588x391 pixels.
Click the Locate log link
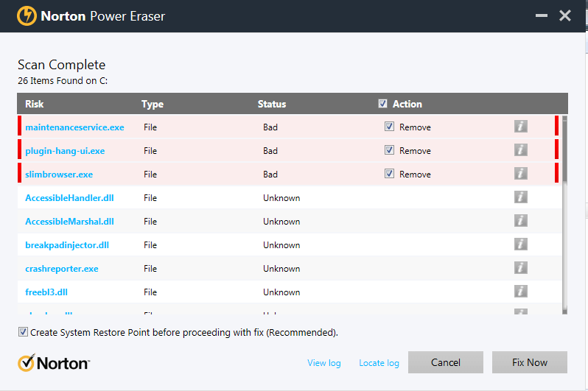point(379,363)
